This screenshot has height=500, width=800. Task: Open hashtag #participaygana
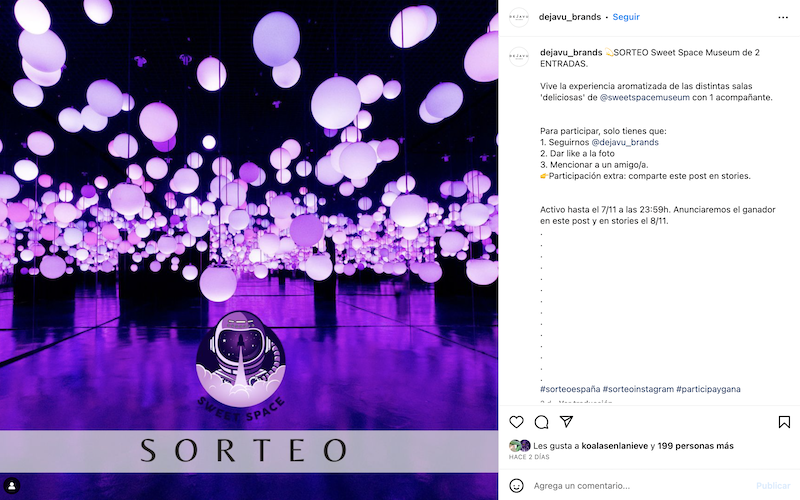tap(708, 389)
